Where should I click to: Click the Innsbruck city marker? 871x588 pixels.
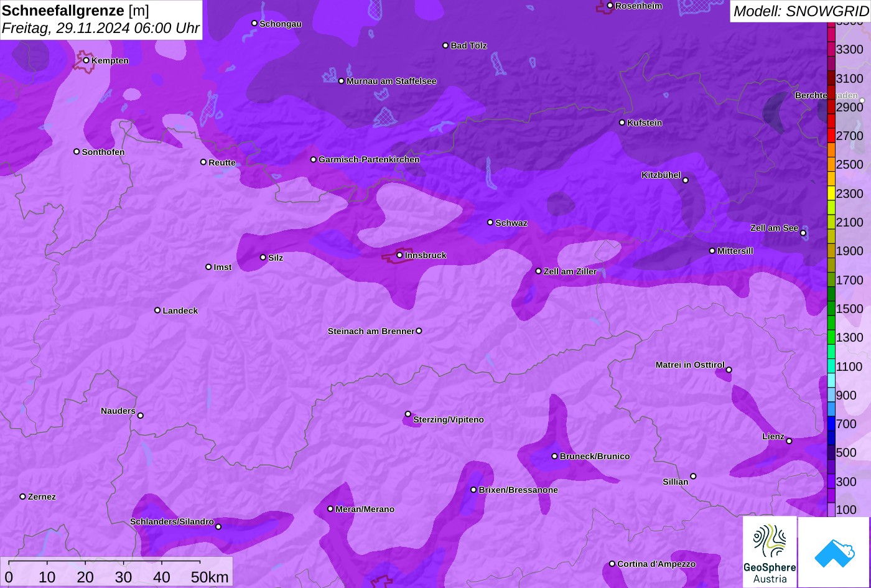click(x=399, y=255)
